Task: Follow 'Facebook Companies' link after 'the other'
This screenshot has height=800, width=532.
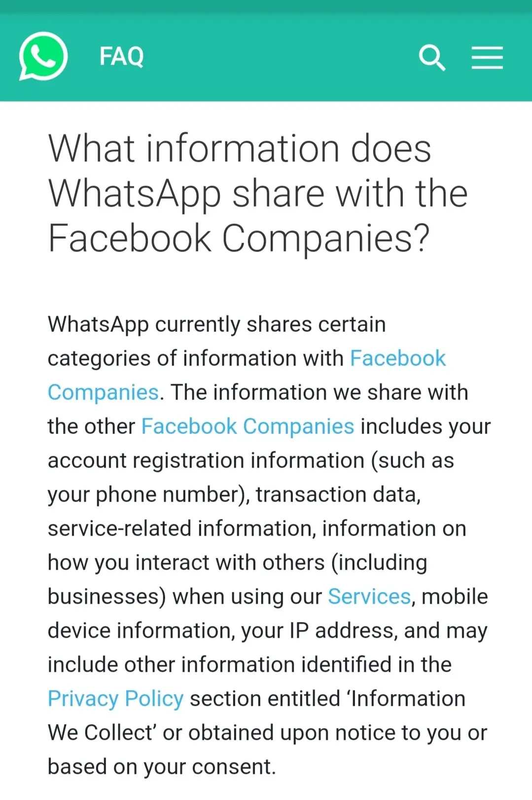Action: click(248, 426)
